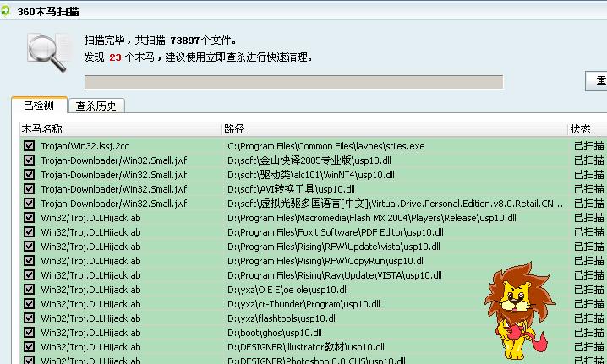Click the red 23 trojan count

click(x=115, y=57)
